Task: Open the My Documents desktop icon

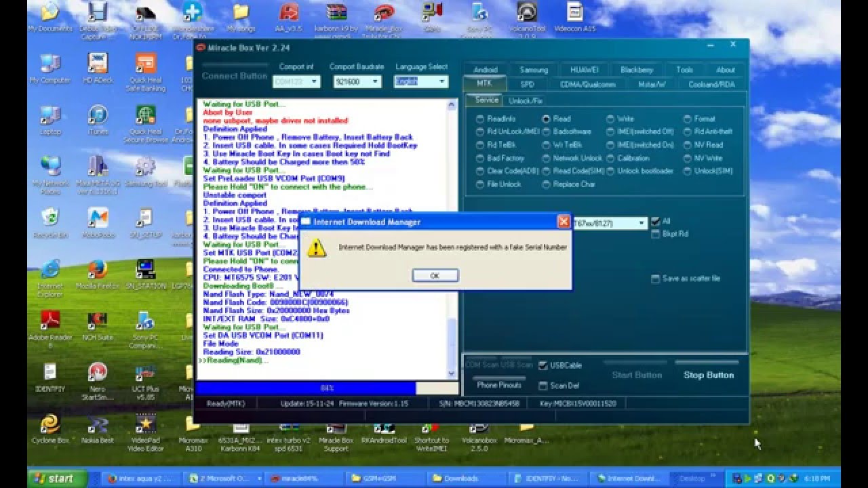Action: tap(50, 16)
